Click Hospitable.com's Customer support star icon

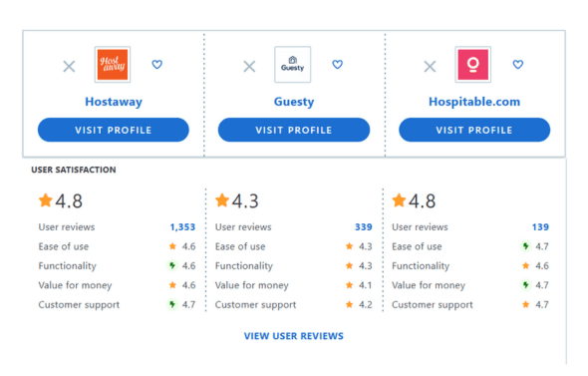(526, 304)
